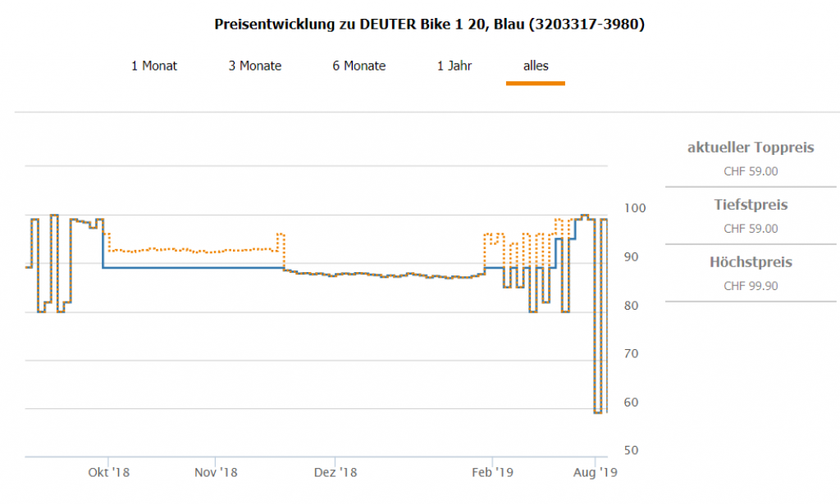Click the Feb '19 axis label
Viewport: 840px width, 504px height.
point(492,472)
